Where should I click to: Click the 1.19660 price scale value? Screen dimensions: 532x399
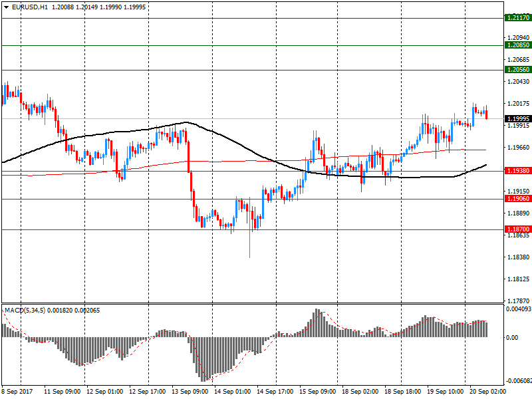[x=519, y=147]
